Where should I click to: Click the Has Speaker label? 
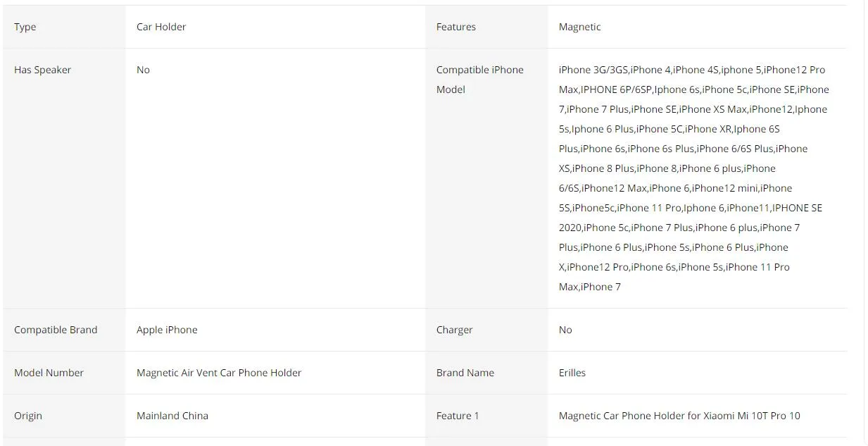pyautogui.click(x=42, y=70)
